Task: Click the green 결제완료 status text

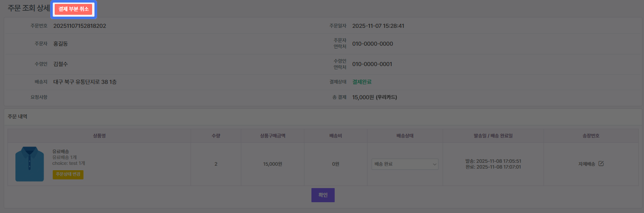Action: click(362, 82)
